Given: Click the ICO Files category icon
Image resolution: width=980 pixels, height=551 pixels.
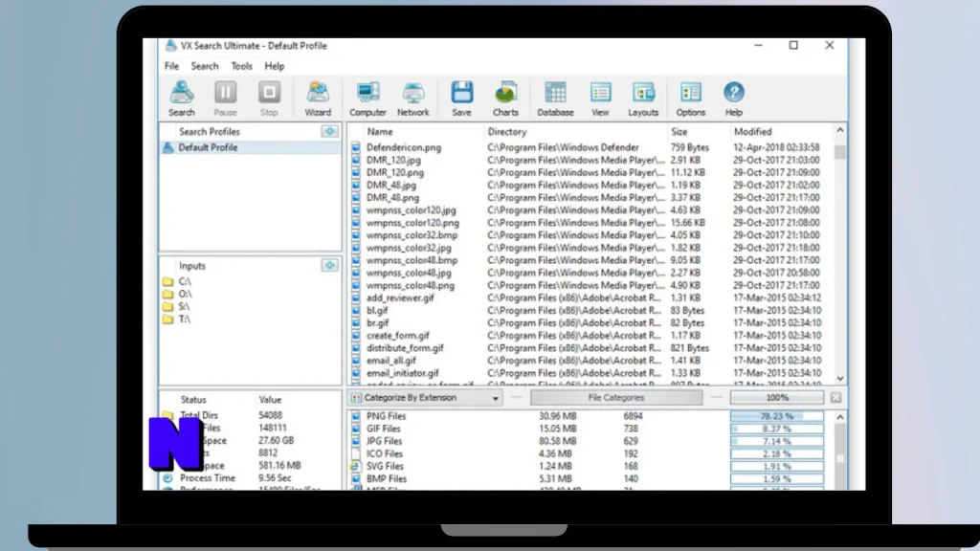Looking at the screenshot, I should click(356, 453).
